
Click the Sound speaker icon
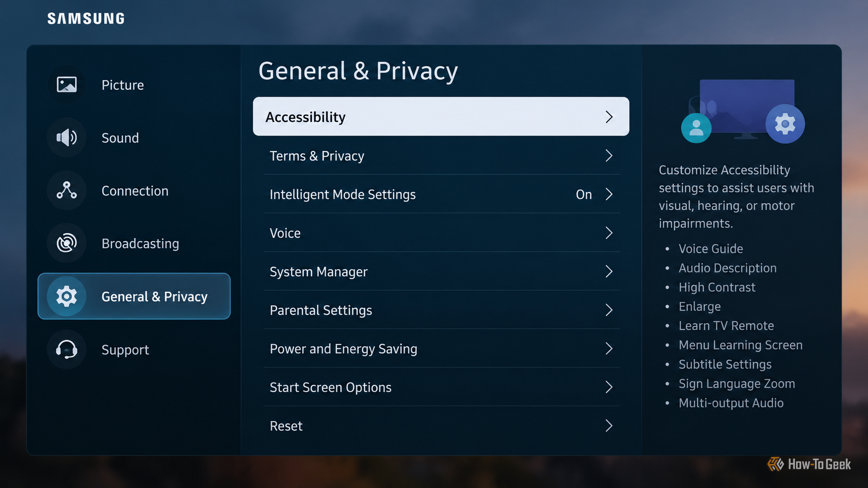66,138
